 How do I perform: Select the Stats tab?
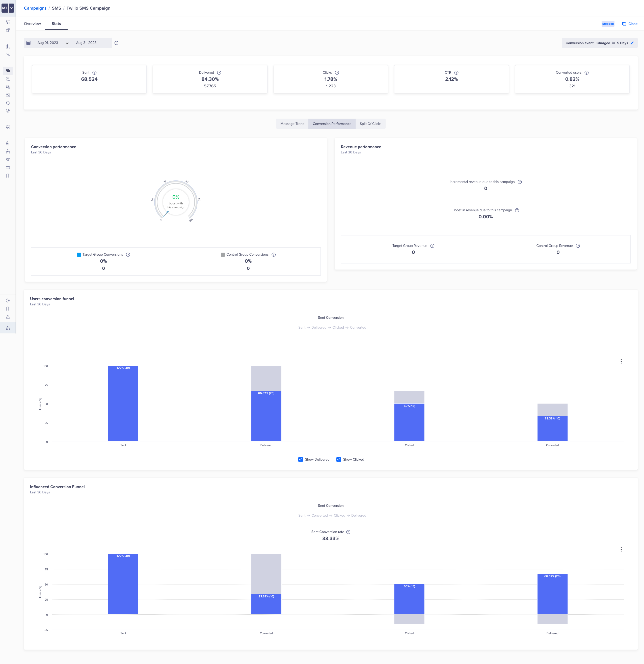[x=56, y=24]
